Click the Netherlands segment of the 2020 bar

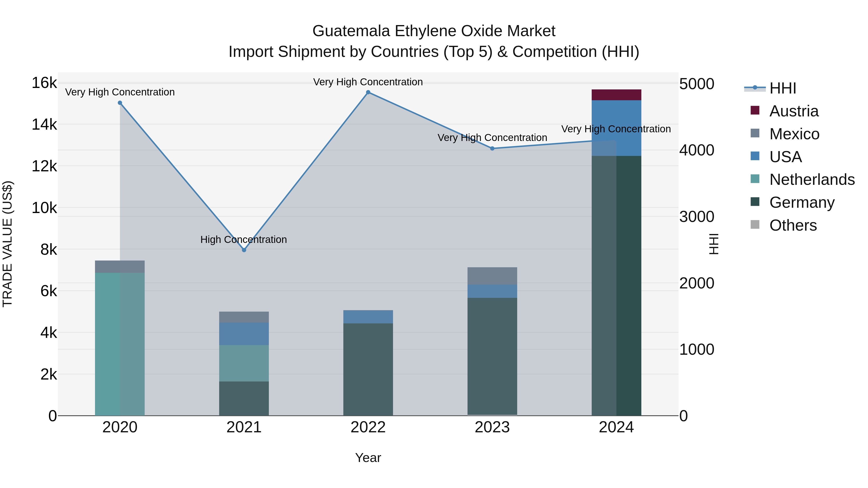tap(120, 344)
